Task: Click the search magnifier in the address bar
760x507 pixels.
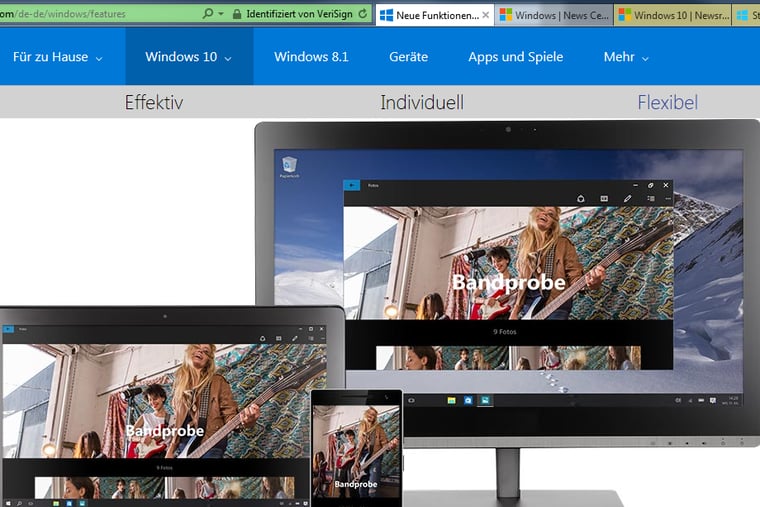Action: (207, 15)
